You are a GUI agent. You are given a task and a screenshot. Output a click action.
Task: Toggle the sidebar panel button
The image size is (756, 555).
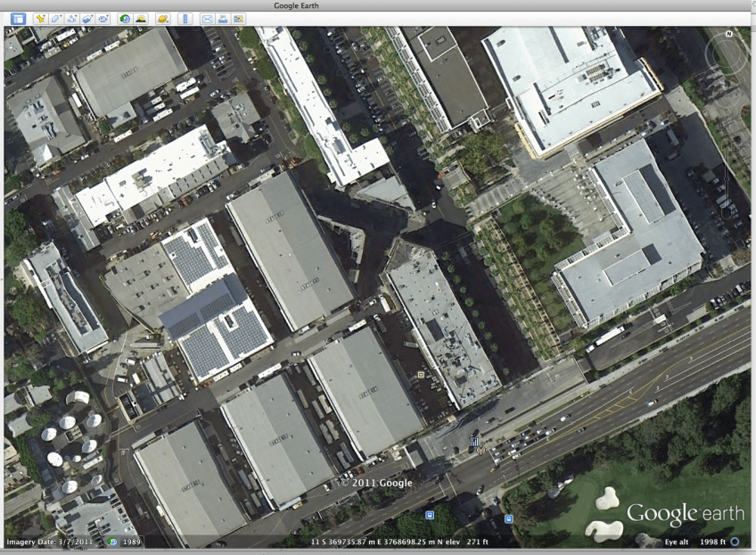(x=18, y=19)
